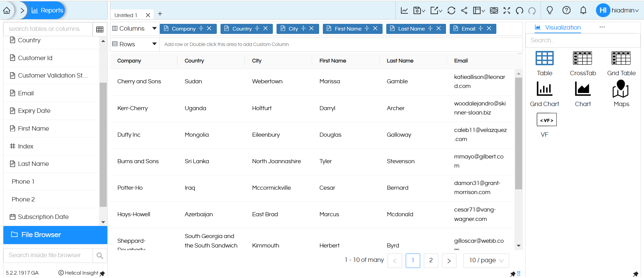Redo the last action
Viewport: 644px width, 278px height.
(x=532, y=10)
